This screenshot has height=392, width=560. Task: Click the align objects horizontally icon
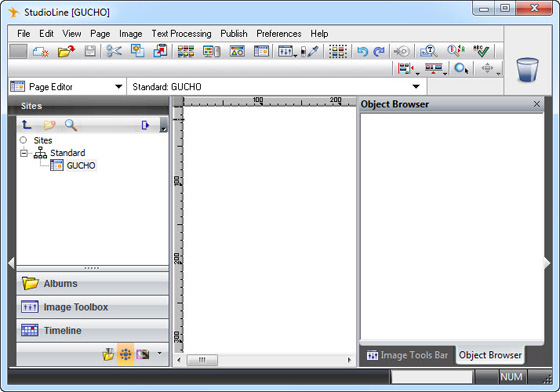(405, 68)
